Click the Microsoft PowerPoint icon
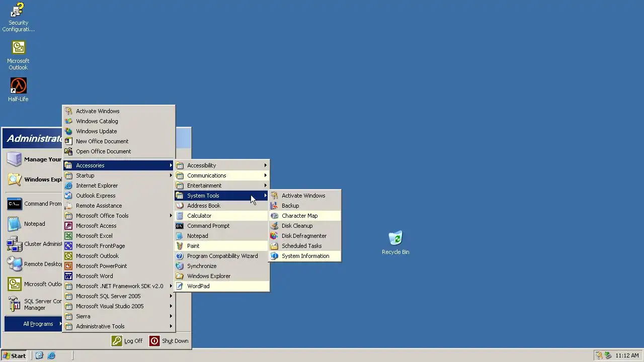The height and width of the screenshot is (362, 644). [68, 266]
